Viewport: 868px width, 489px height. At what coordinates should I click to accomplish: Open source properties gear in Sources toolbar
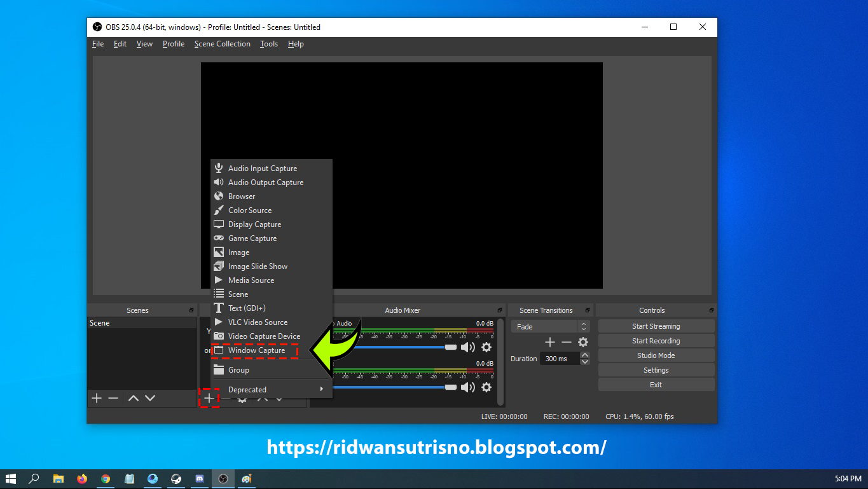tap(242, 399)
